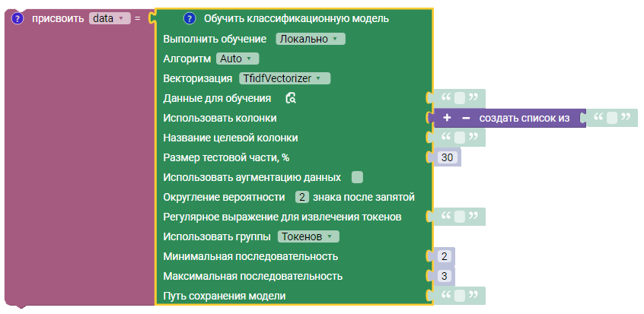This screenshot has height=314, width=644.
Task: Open the Auto algorithm dropdown
Action: pyautogui.click(x=238, y=59)
